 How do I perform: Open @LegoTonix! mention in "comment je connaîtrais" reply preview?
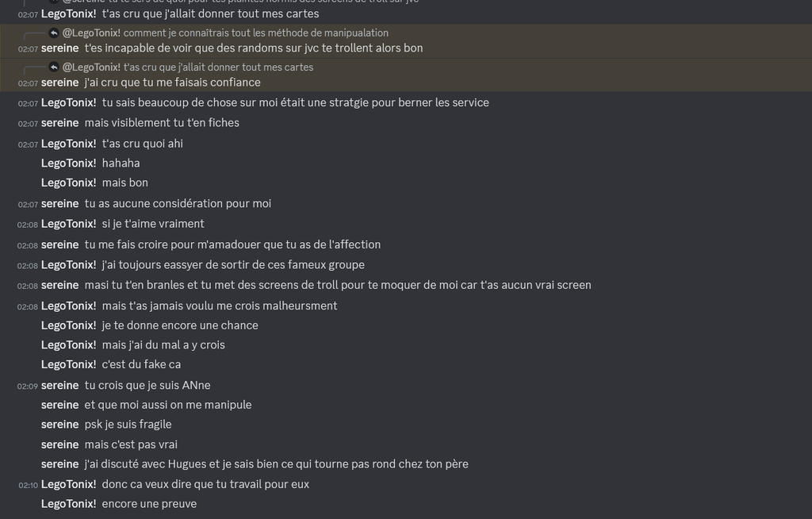point(91,33)
